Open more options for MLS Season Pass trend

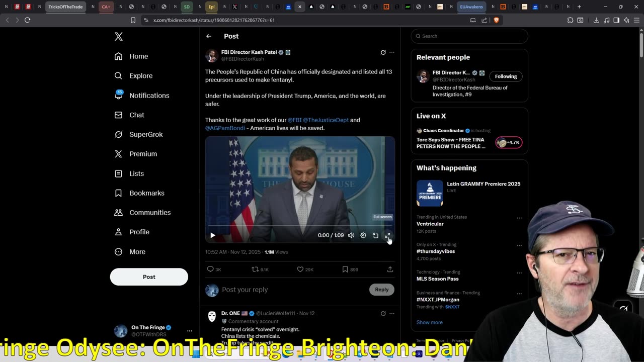tap(519, 273)
